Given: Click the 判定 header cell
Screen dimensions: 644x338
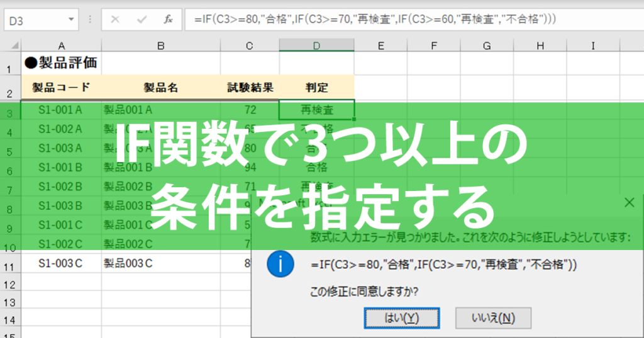Looking at the screenshot, I should click(x=316, y=87).
